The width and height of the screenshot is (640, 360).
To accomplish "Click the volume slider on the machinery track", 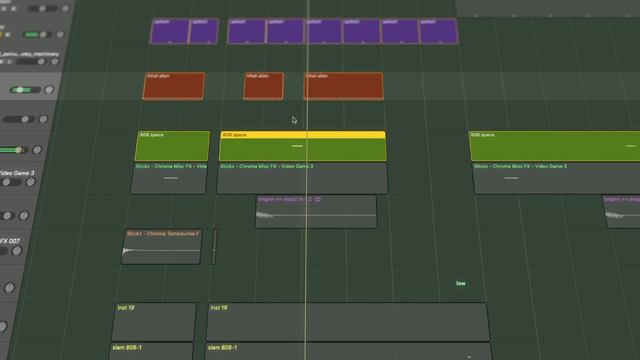I will click(31, 62).
